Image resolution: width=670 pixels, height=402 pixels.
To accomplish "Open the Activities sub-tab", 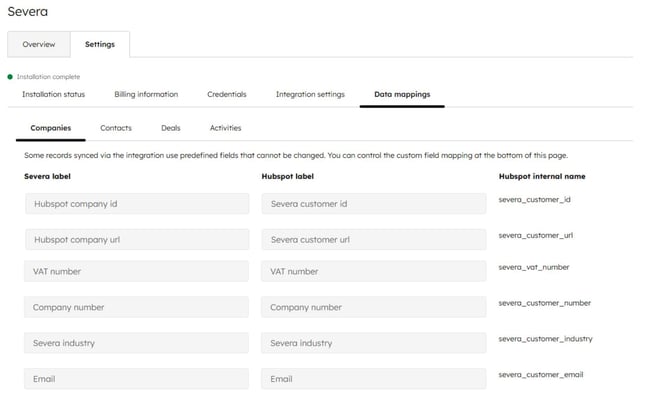I will [226, 128].
